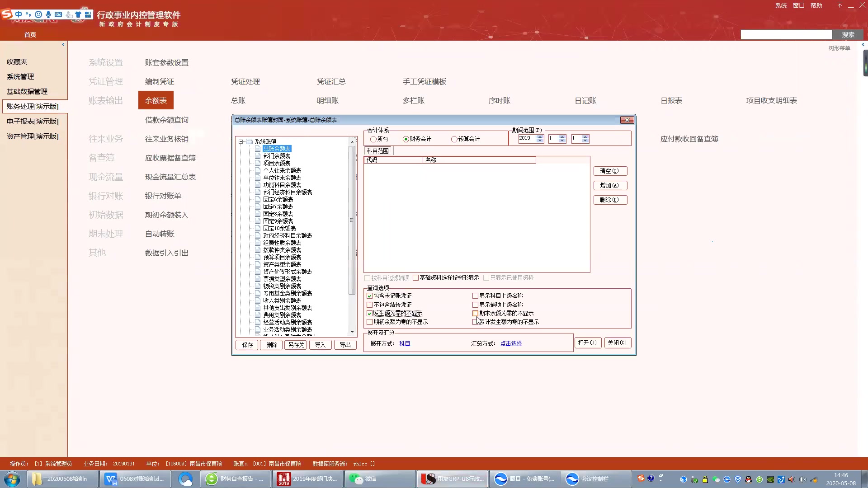Click the 科目 expand-mode link
This screenshot has width=868, height=488.
(405, 344)
